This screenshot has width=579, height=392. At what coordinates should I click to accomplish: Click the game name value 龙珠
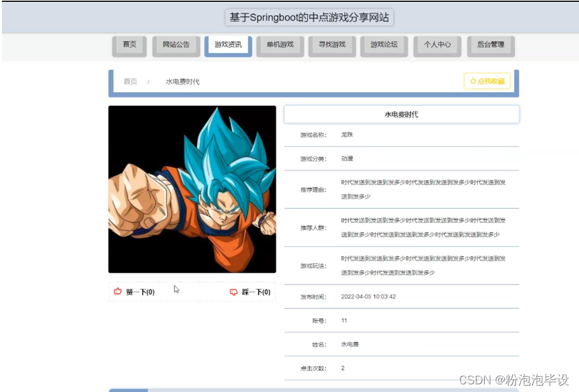tap(347, 135)
